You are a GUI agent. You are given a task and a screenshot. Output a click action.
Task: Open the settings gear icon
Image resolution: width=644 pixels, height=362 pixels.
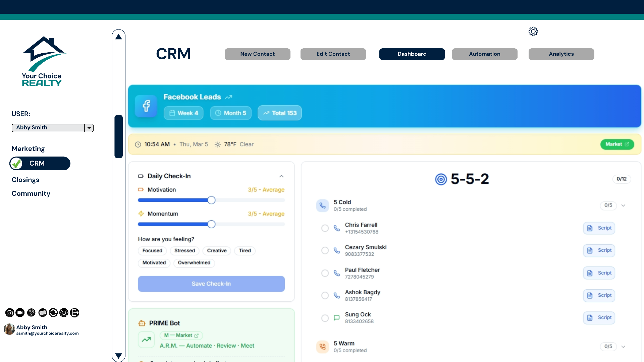click(x=533, y=32)
